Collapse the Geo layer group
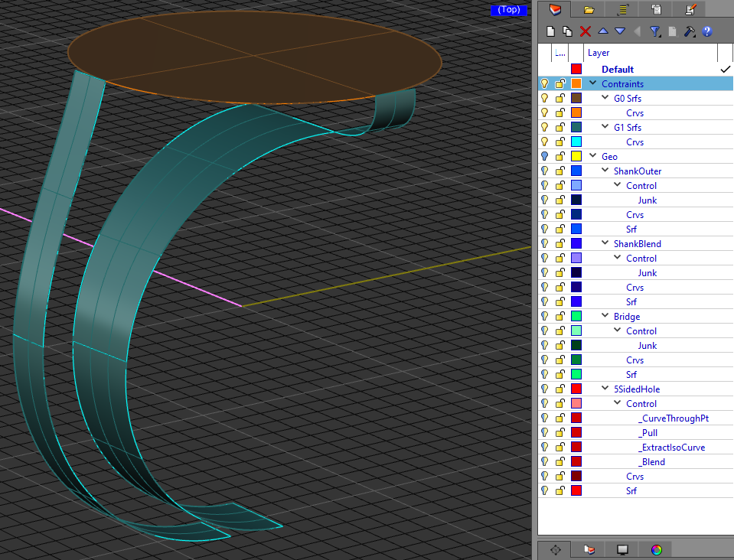Image resolution: width=734 pixels, height=560 pixels. coord(593,156)
